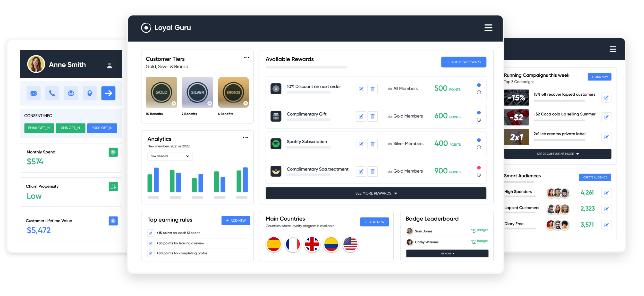The height and width of the screenshot is (296, 644).
Task: Open SEE MORE in Badge Leaderboard
Action: pos(447,253)
